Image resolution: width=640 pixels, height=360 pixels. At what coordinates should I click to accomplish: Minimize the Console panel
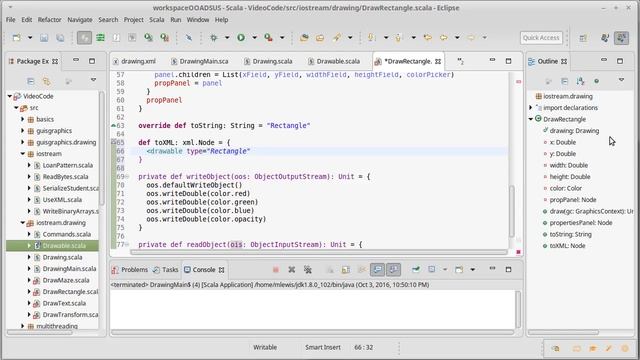492,269
